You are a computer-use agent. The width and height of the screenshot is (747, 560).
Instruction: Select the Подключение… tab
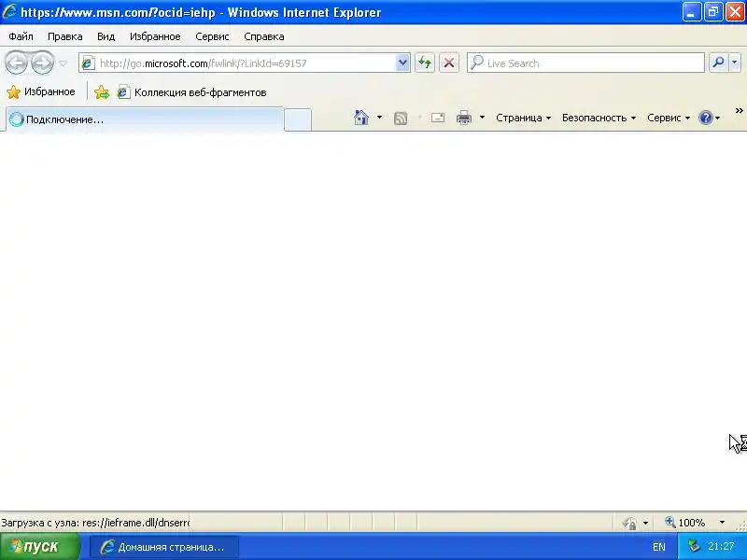coord(145,119)
